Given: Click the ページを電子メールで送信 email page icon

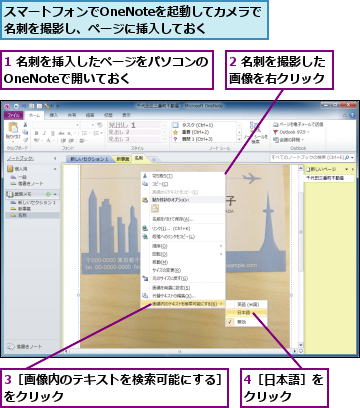Looking at the screenshot, I should (276, 125).
